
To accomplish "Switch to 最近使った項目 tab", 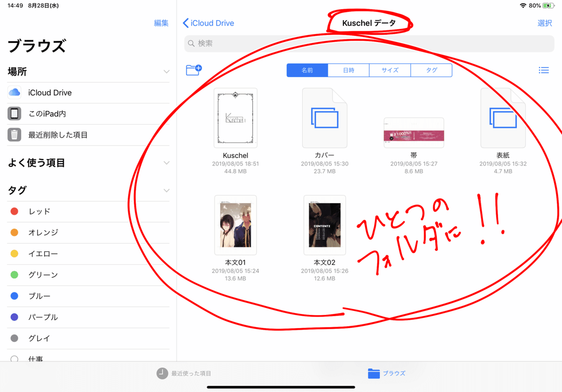I will click(x=184, y=373).
